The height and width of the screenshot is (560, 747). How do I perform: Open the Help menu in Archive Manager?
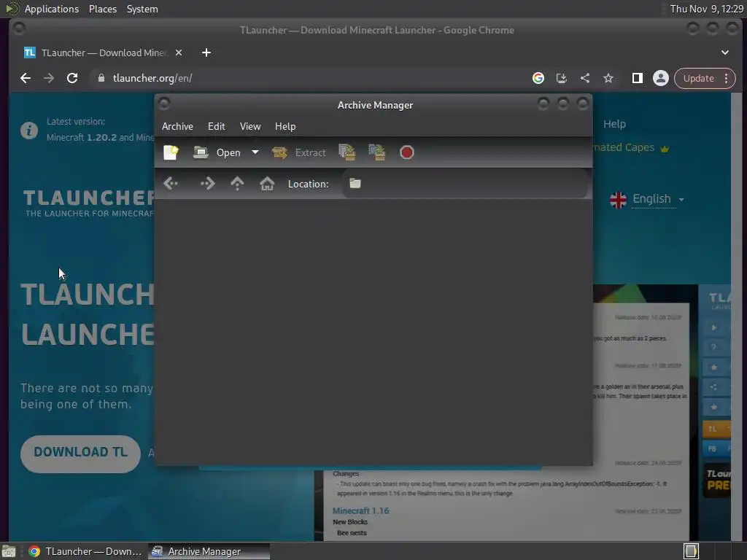point(285,126)
